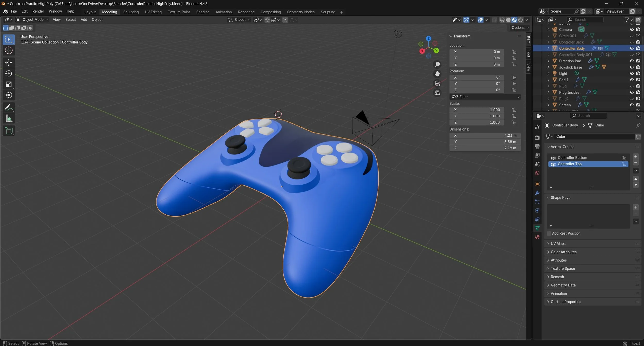
Task: Show the Plug object in viewport
Action: tap(631, 86)
